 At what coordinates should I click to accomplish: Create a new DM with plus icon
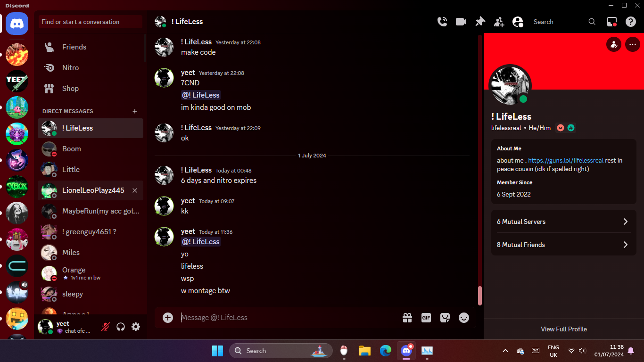(135, 111)
